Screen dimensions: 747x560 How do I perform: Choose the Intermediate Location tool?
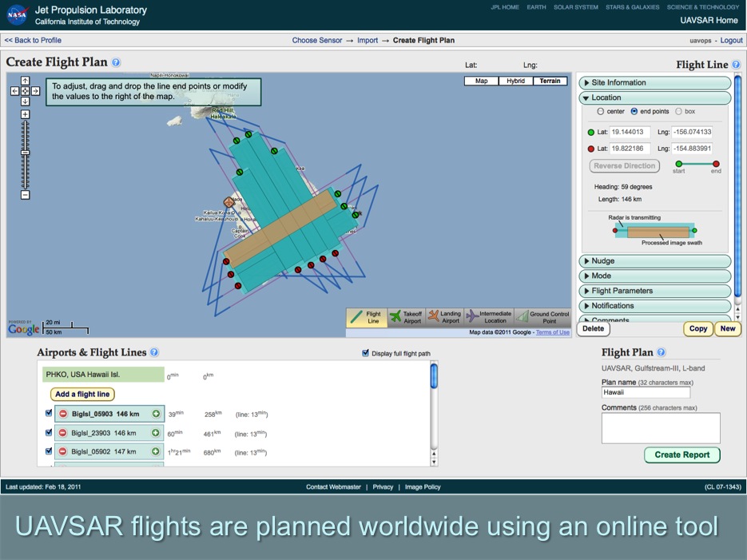(x=487, y=317)
